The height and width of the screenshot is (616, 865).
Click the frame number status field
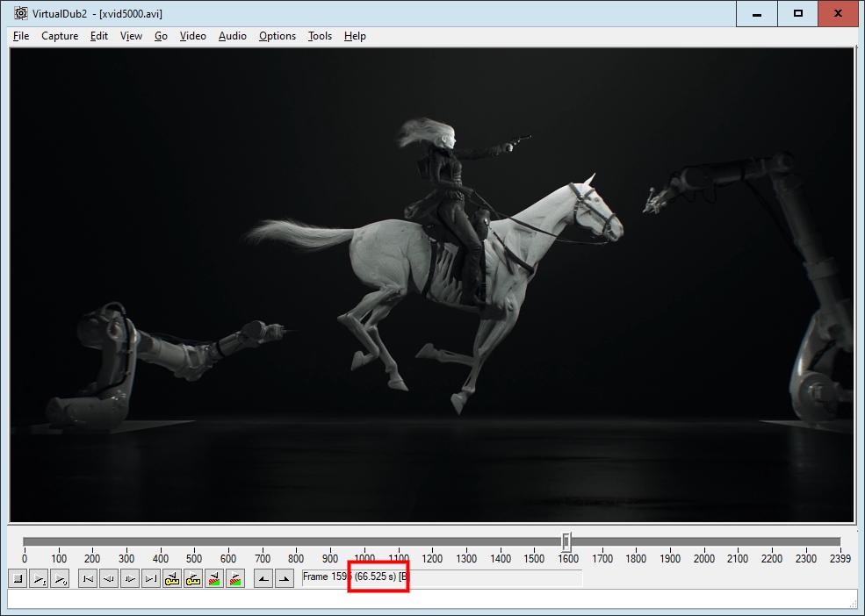point(441,577)
